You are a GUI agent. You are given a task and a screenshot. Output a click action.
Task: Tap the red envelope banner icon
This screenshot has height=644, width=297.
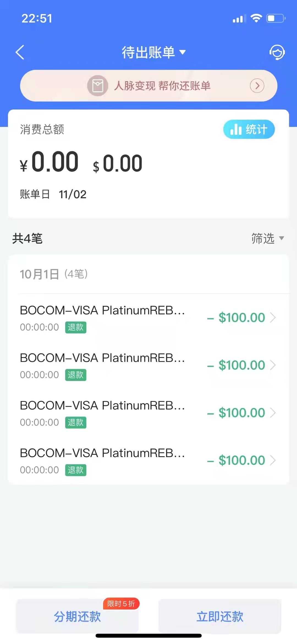pos(97,86)
